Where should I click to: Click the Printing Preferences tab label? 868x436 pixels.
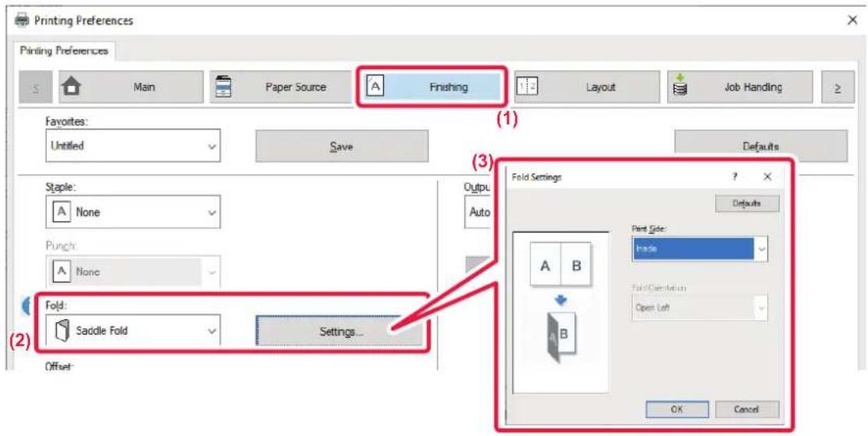tap(64, 51)
